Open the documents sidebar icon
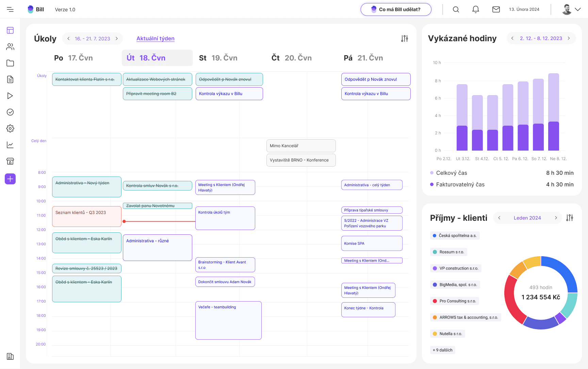The width and height of the screenshot is (588, 369). coord(10,79)
